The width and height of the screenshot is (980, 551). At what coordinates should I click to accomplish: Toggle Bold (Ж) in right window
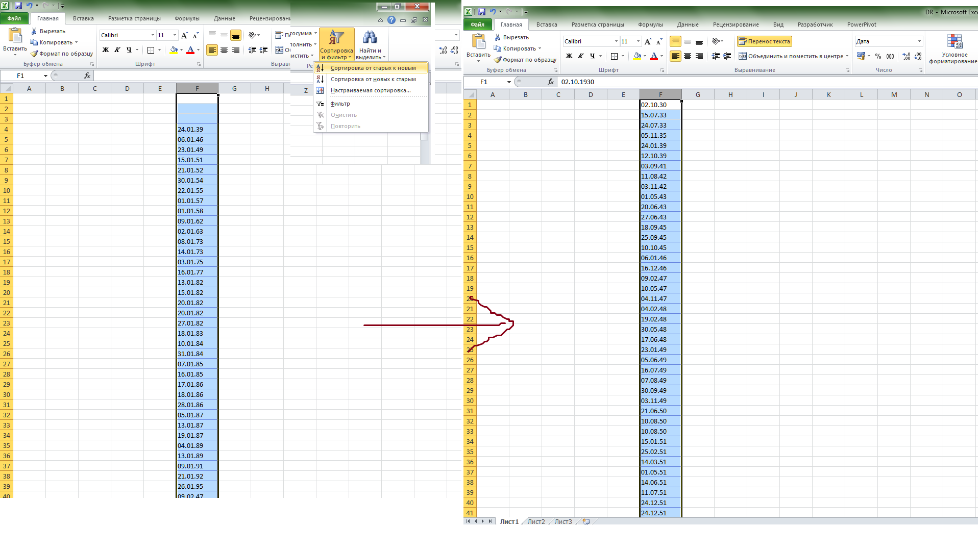pos(569,56)
